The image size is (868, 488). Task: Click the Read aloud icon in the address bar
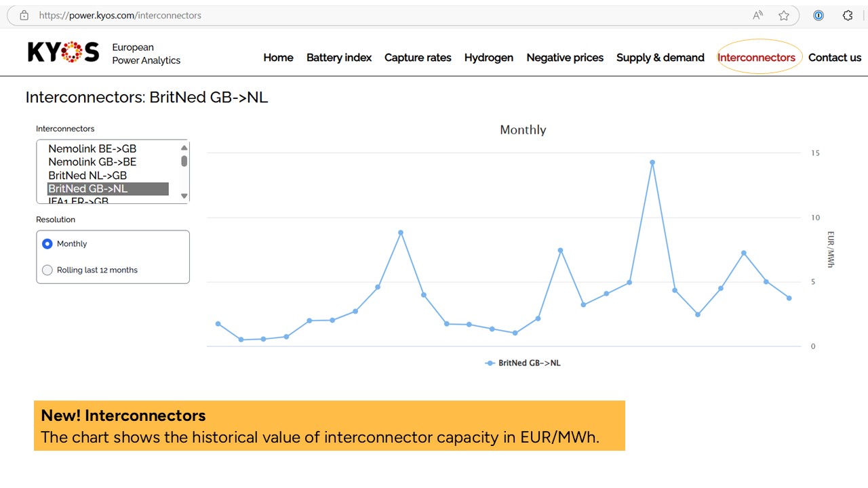click(x=758, y=15)
